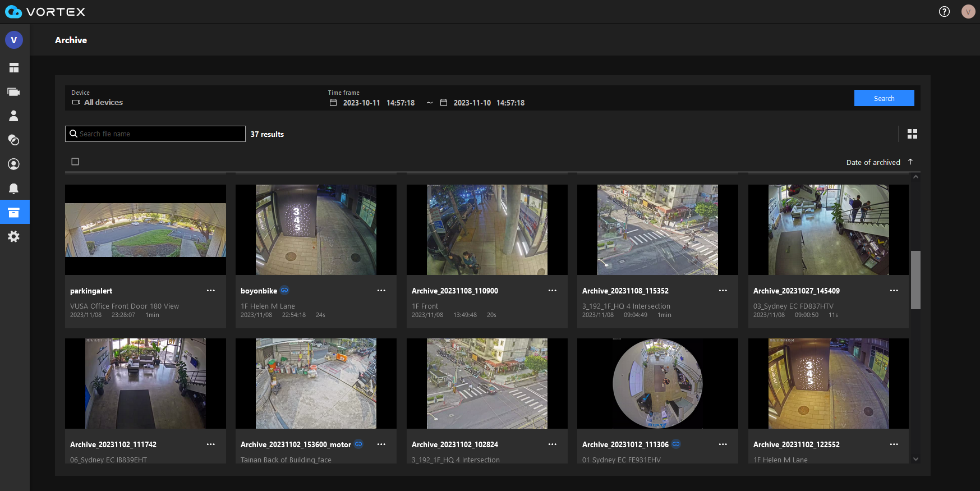Click the vertical scrollbar thumb of results
The height and width of the screenshot is (491, 980).
(915, 279)
